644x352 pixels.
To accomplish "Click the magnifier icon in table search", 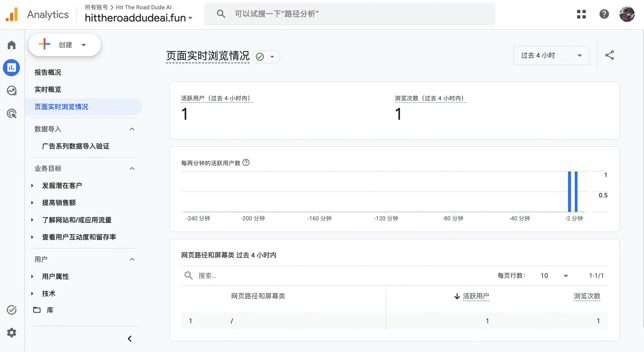I will pos(189,276).
